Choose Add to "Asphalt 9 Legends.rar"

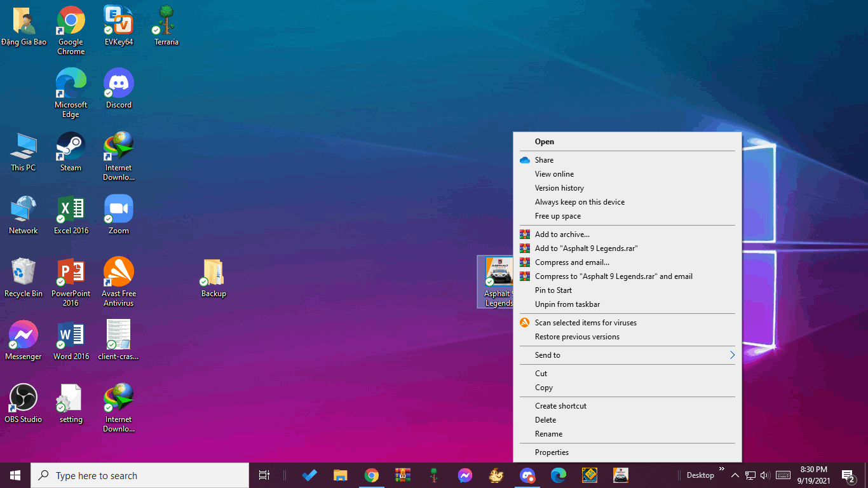click(627, 248)
